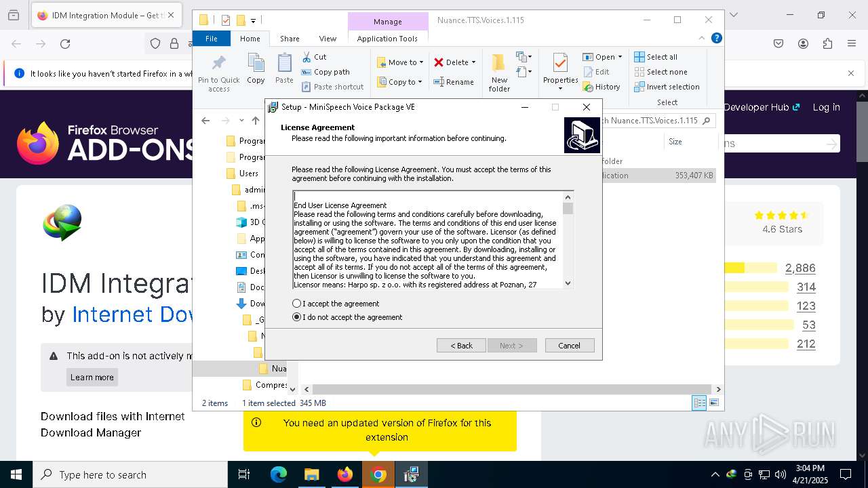Viewport: 868px width, 488px height.
Task: Click the 2,886 five-star reviews link
Action: click(x=800, y=268)
